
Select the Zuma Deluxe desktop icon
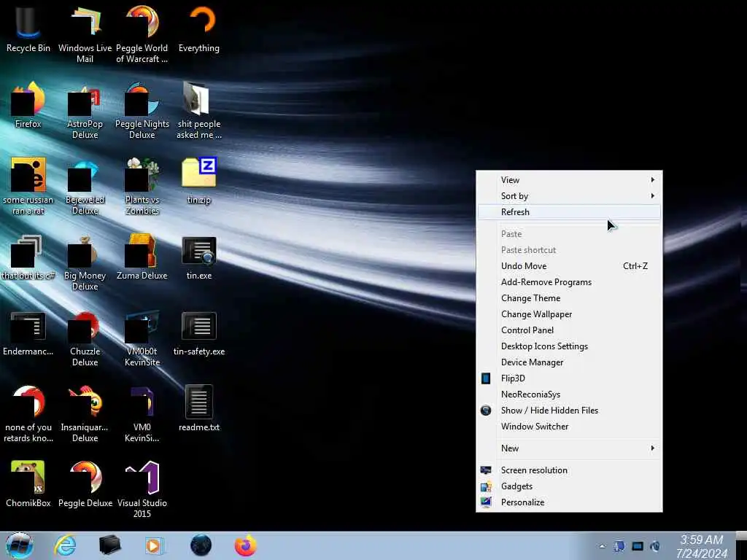(142, 256)
